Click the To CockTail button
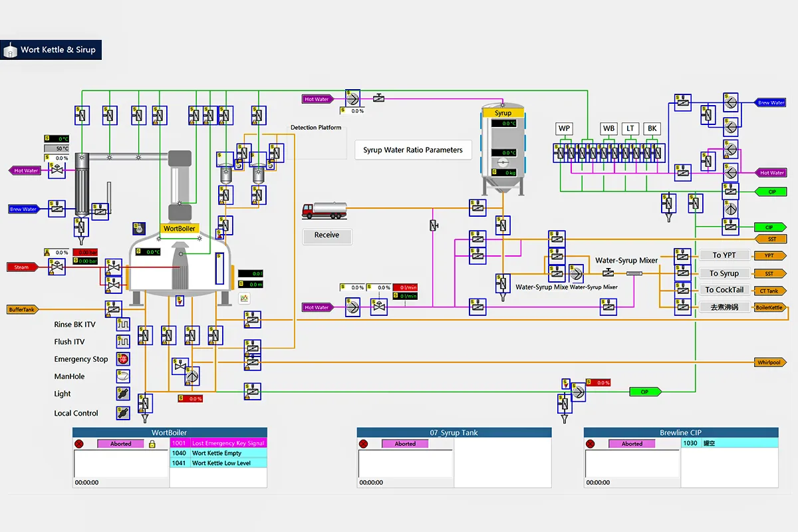798x532 pixels. [724, 290]
